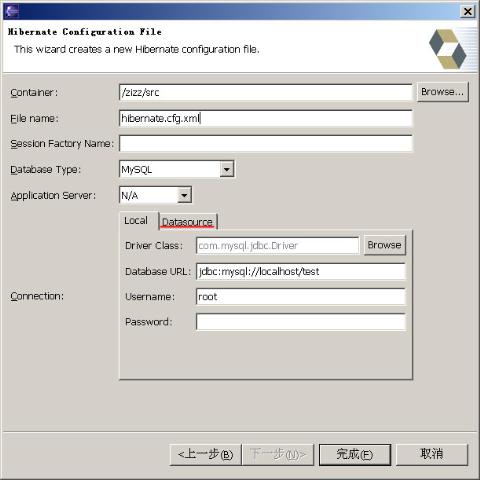Expand the Application Server dropdown arrow
480x480 pixels.
click(x=184, y=195)
